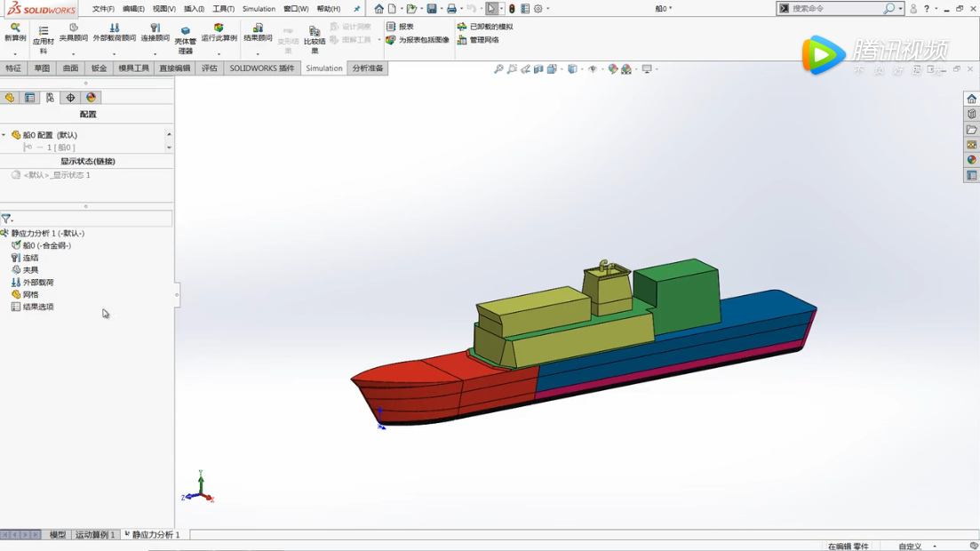Open the search box dropdown arrow
The image size is (980, 551).
pyautogui.click(x=901, y=9)
